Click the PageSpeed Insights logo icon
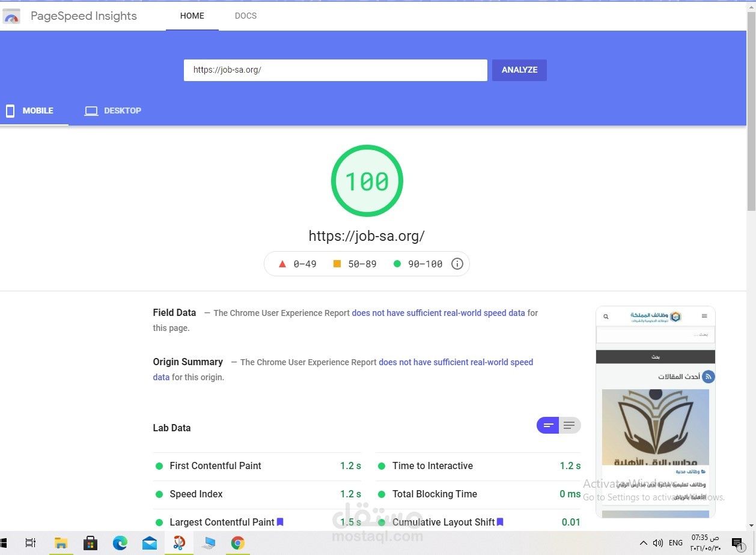Screen dimensions: 756x555 pos(11,16)
